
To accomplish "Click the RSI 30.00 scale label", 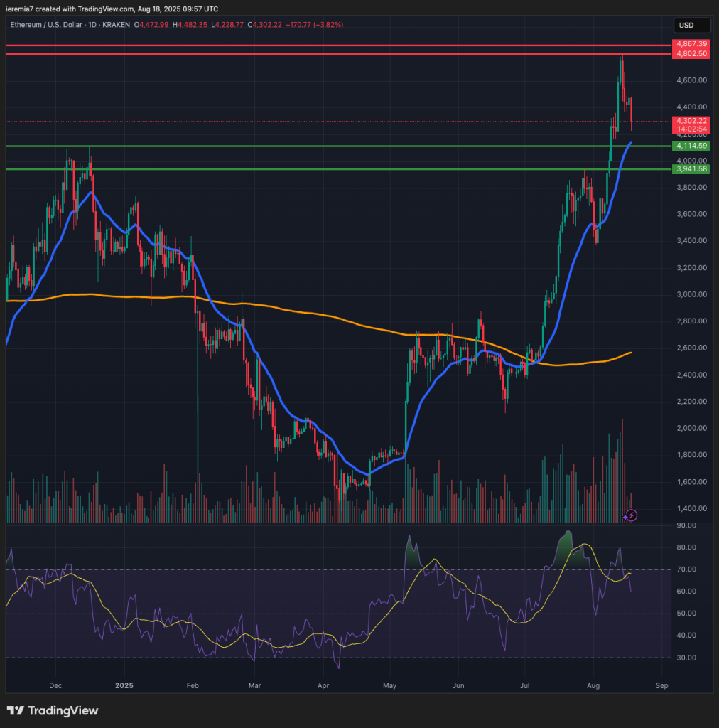I will 686,658.
